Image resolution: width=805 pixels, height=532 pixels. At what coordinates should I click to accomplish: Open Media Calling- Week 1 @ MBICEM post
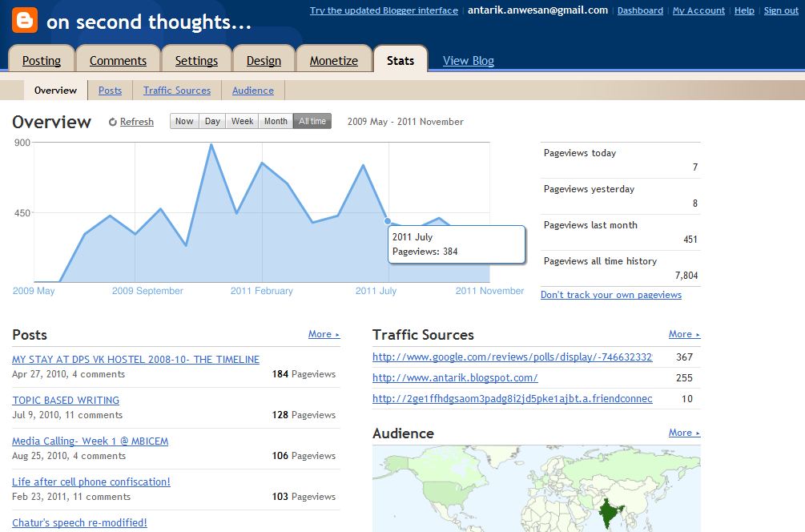coord(91,441)
